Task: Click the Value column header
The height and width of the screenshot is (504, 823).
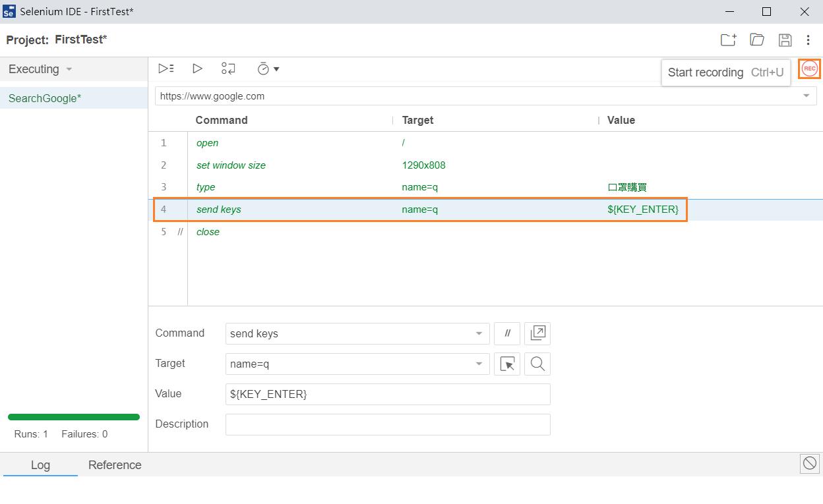Action: [x=621, y=120]
